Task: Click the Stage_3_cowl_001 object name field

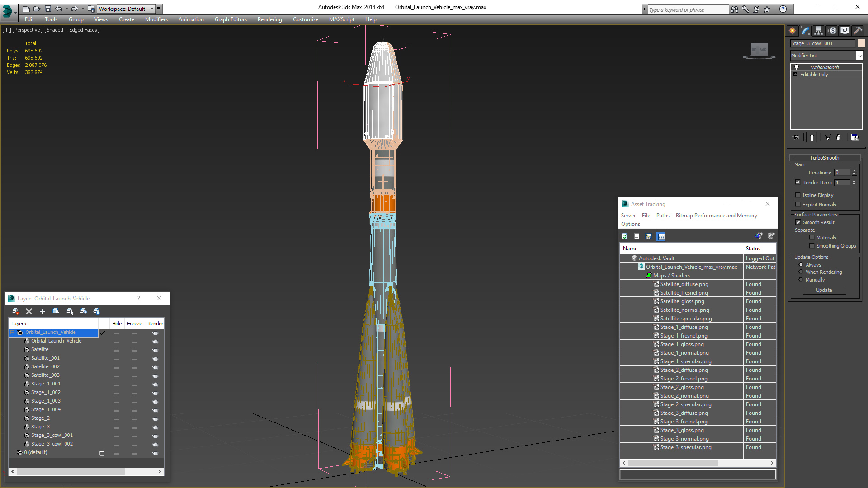Action: coord(823,43)
